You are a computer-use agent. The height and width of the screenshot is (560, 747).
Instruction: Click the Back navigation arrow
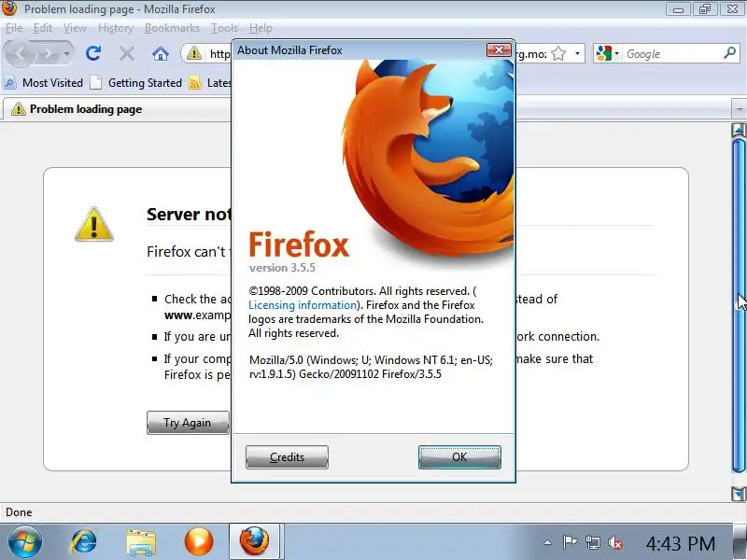point(20,53)
